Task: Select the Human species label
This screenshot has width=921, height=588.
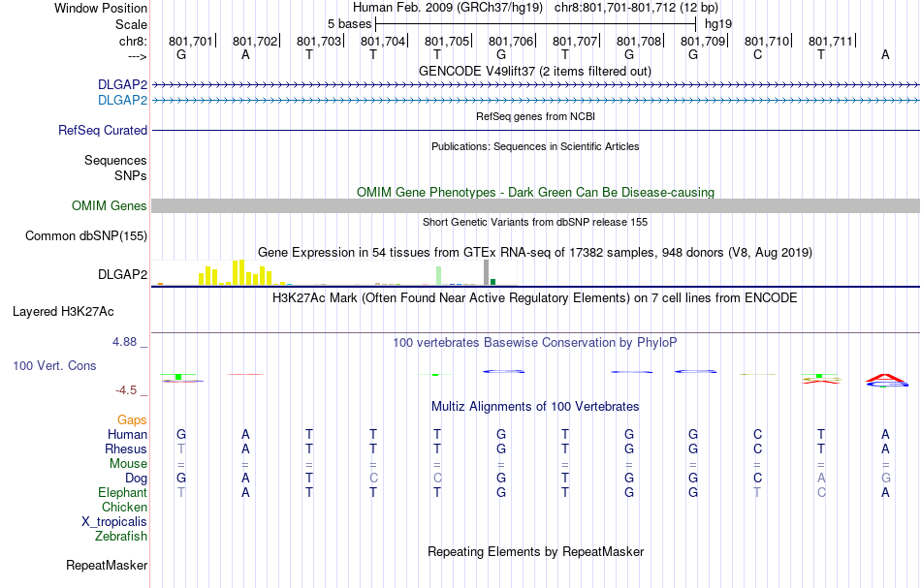Action: (127, 434)
